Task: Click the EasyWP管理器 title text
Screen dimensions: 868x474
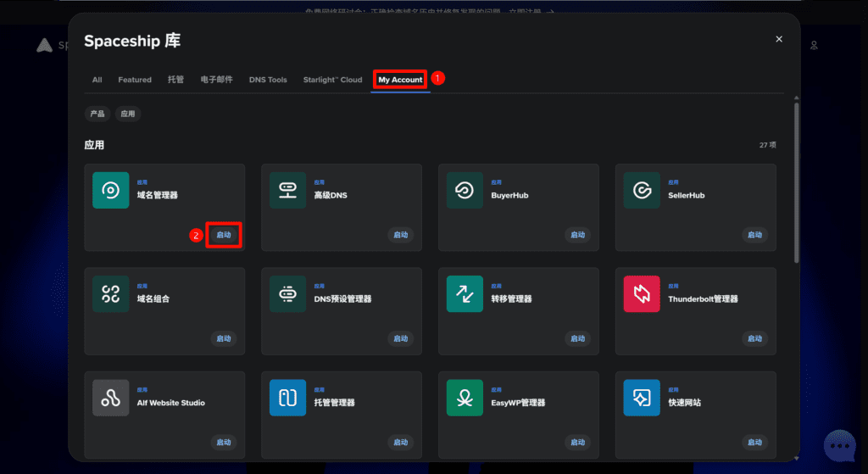Action: click(518, 403)
